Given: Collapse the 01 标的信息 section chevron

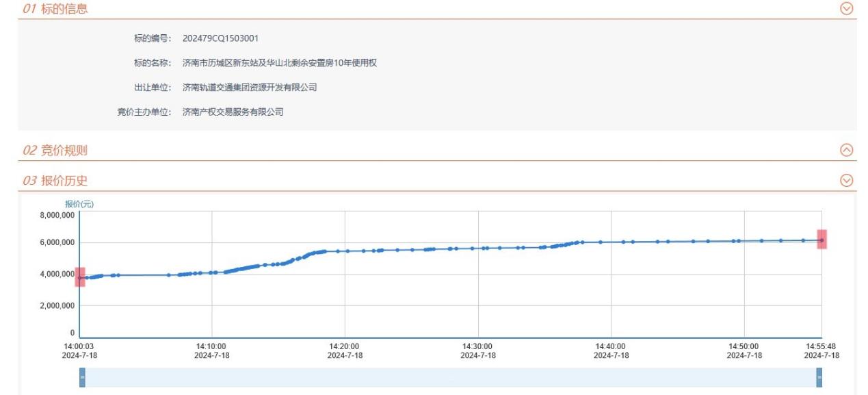Looking at the screenshot, I should pos(847,8).
